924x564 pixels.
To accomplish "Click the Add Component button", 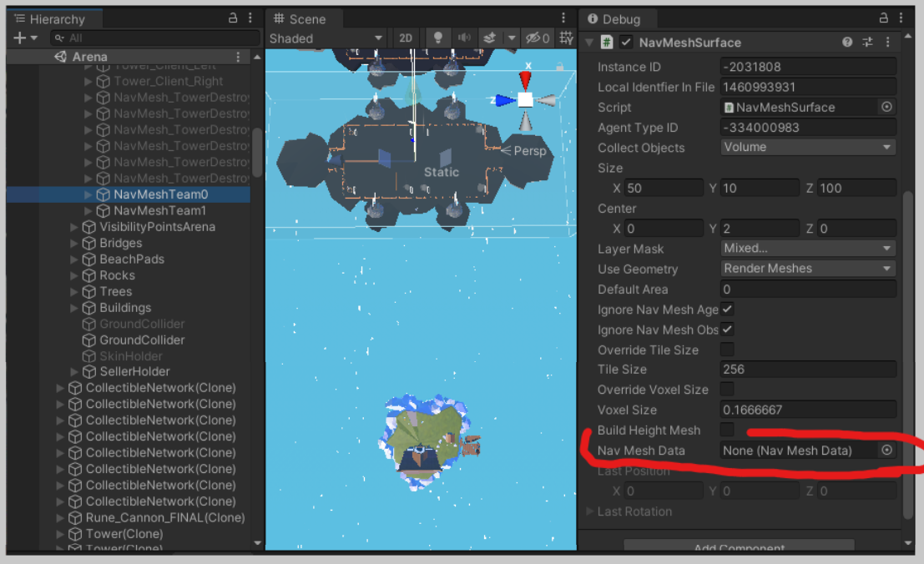I will [x=739, y=546].
